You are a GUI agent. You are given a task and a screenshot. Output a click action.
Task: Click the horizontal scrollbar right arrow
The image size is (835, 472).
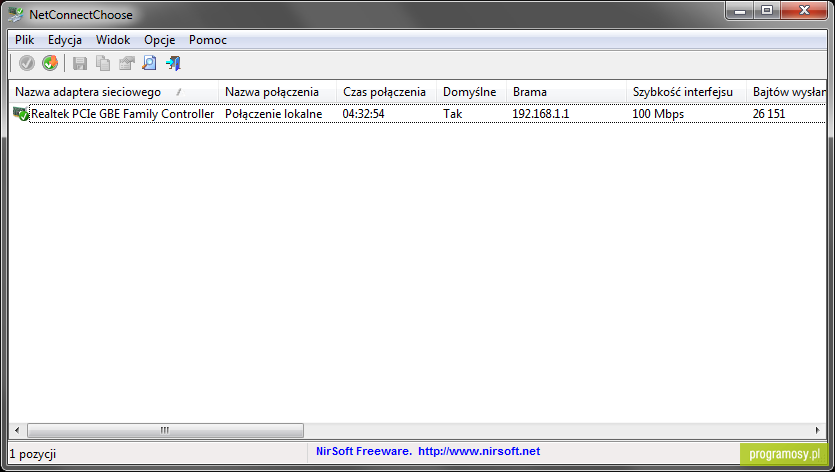[x=818, y=430]
